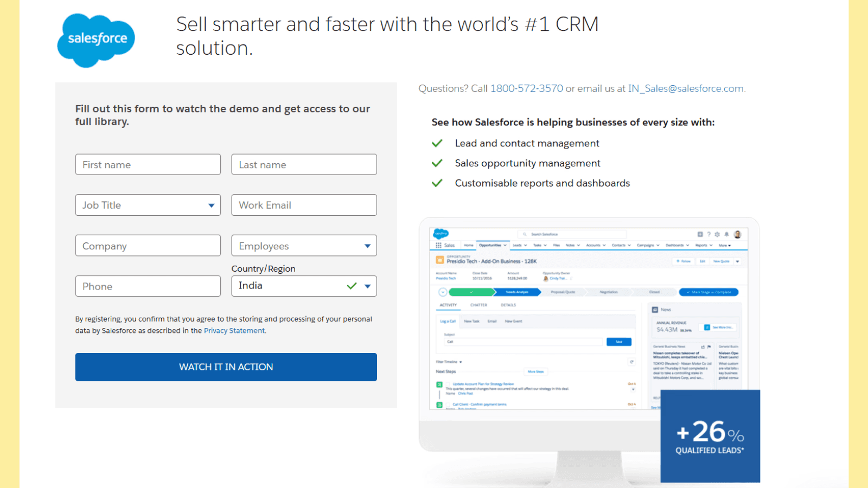The width and height of the screenshot is (868, 488).
Task: Click the notification bell icon in demo preview
Action: click(726, 234)
